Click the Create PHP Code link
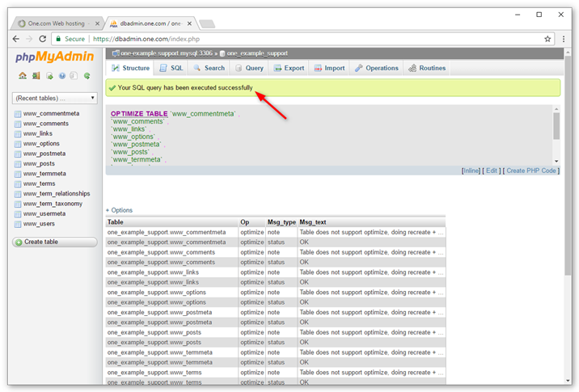The height and width of the screenshot is (392, 579). (x=532, y=171)
